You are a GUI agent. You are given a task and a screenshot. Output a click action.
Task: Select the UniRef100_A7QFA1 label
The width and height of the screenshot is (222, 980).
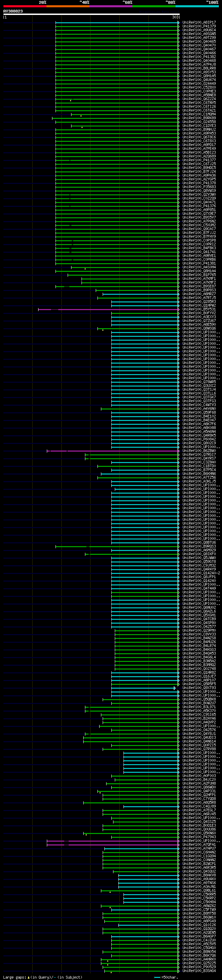click(x=199, y=844)
